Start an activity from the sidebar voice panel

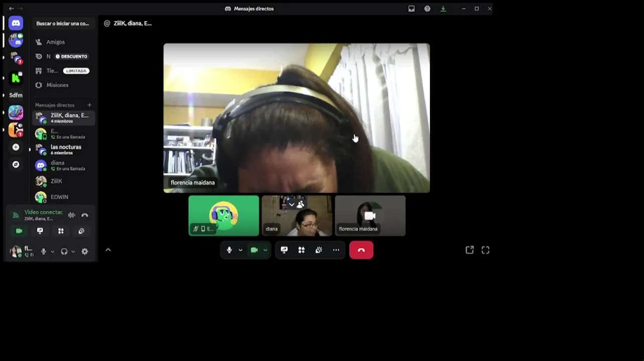[x=61, y=231]
